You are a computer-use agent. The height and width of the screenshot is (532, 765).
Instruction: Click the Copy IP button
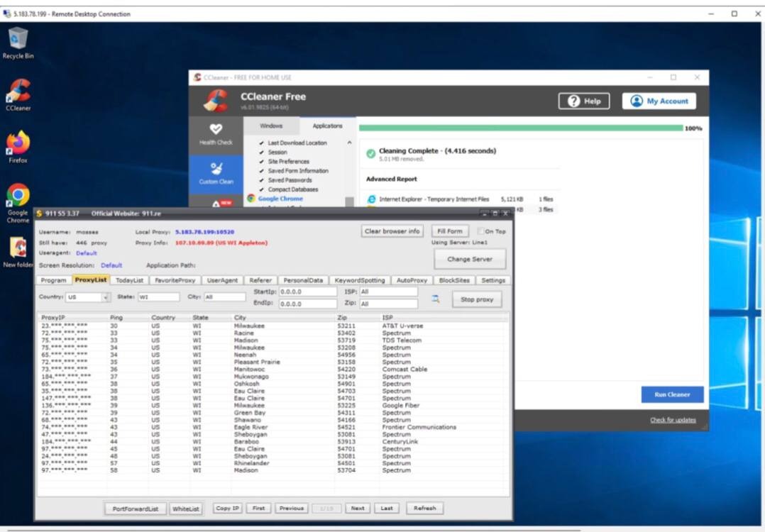click(227, 508)
